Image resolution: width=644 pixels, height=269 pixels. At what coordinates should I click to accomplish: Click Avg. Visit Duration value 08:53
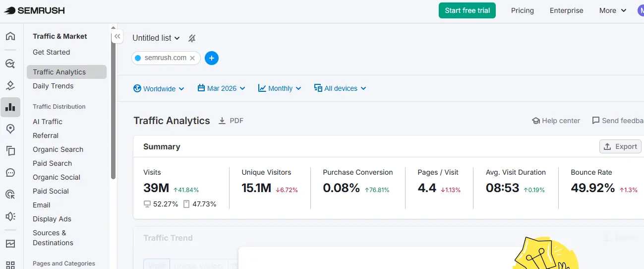pyautogui.click(x=503, y=188)
